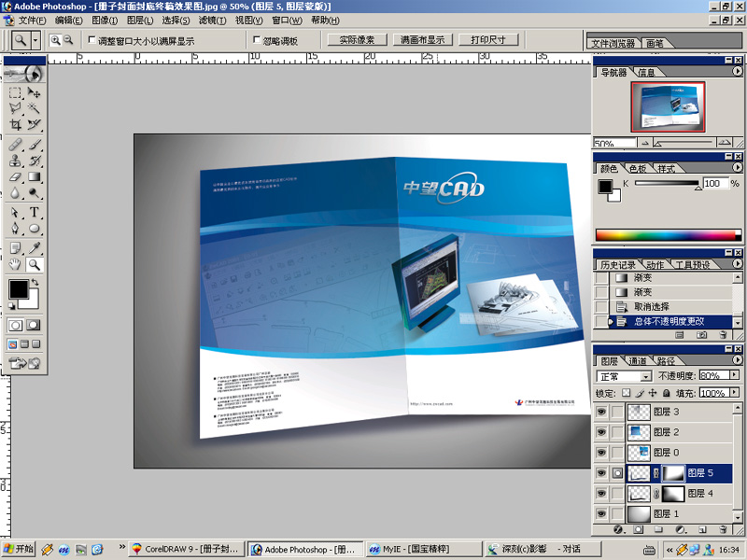Open the blend mode 正常 dropdown
The image size is (747, 560).
(645, 377)
